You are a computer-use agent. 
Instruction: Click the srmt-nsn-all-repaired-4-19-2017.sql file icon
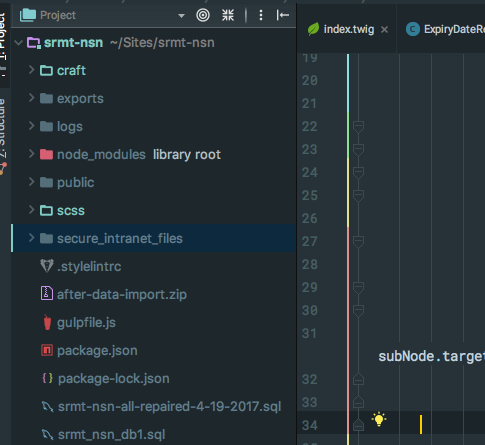(x=47, y=407)
